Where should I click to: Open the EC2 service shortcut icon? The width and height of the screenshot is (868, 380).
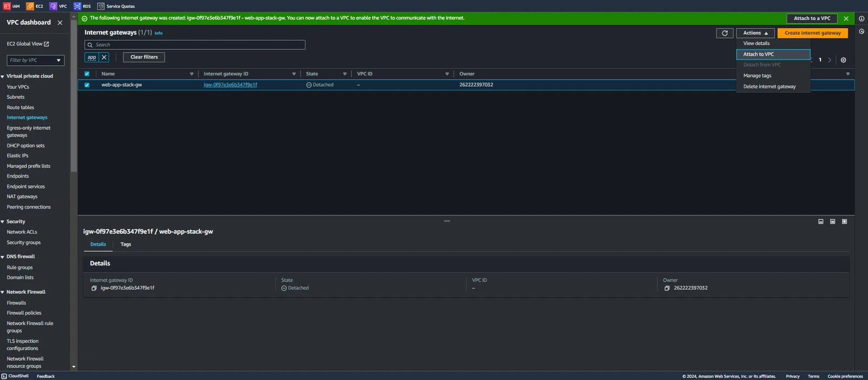[30, 6]
